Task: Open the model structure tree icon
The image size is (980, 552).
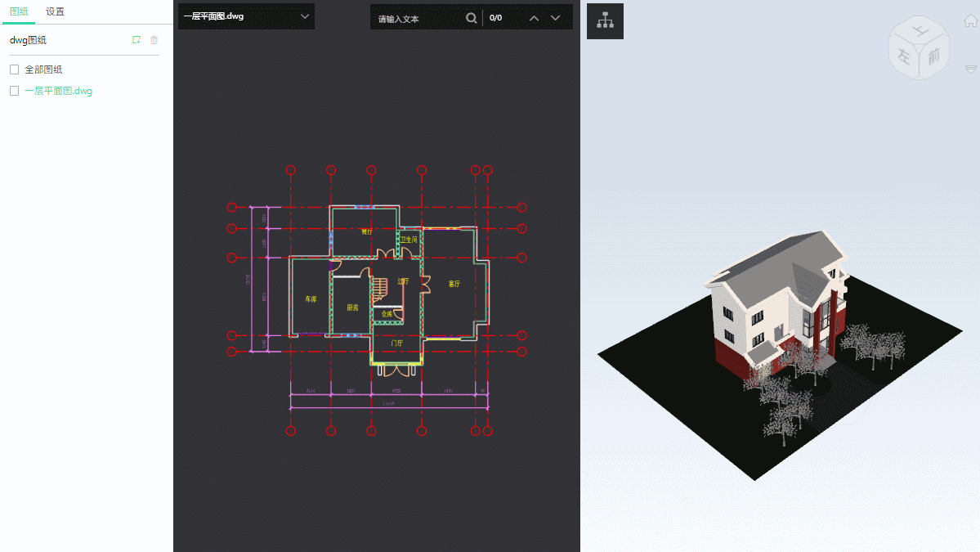Action: pyautogui.click(x=605, y=21)
